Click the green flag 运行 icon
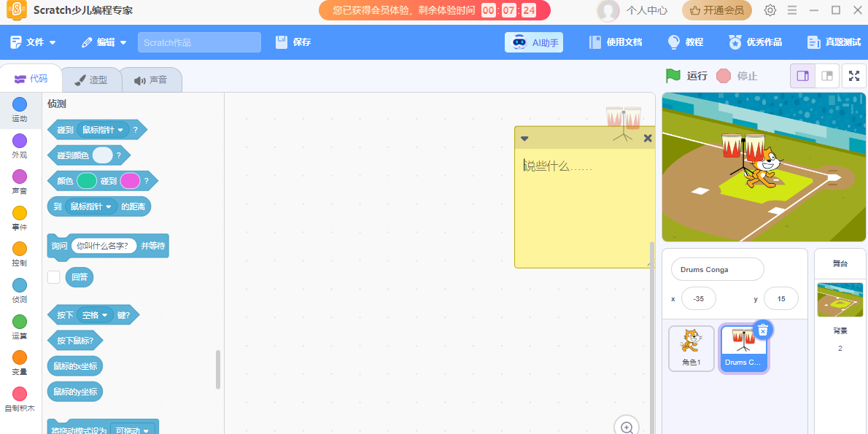The height and width of the screenshot is (434, 868). coord(672,75)
